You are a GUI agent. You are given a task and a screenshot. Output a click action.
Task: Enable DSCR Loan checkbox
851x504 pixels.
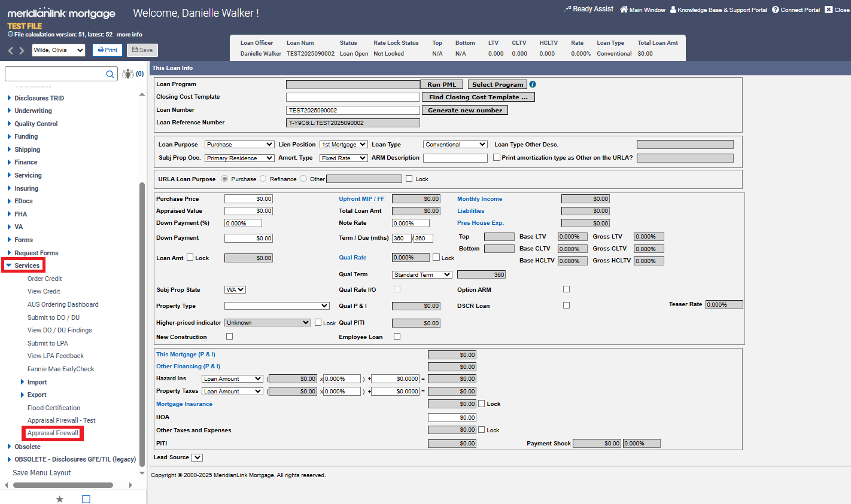coord(566,305)
